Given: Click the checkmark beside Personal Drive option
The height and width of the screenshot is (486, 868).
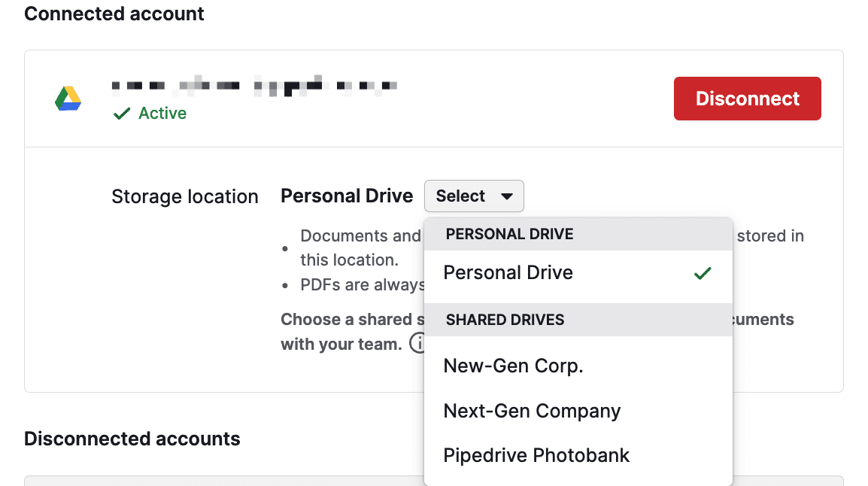Looking at the screenshot, I should click(703, 273).
